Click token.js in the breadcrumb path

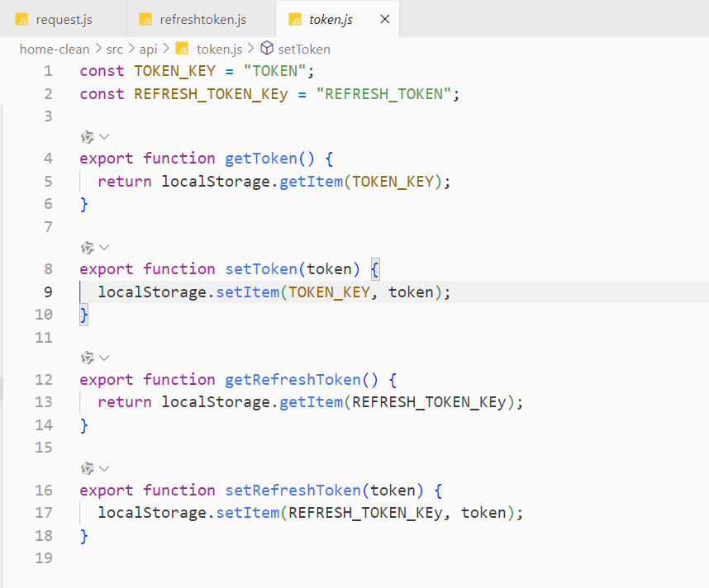[x=219, y=49]
